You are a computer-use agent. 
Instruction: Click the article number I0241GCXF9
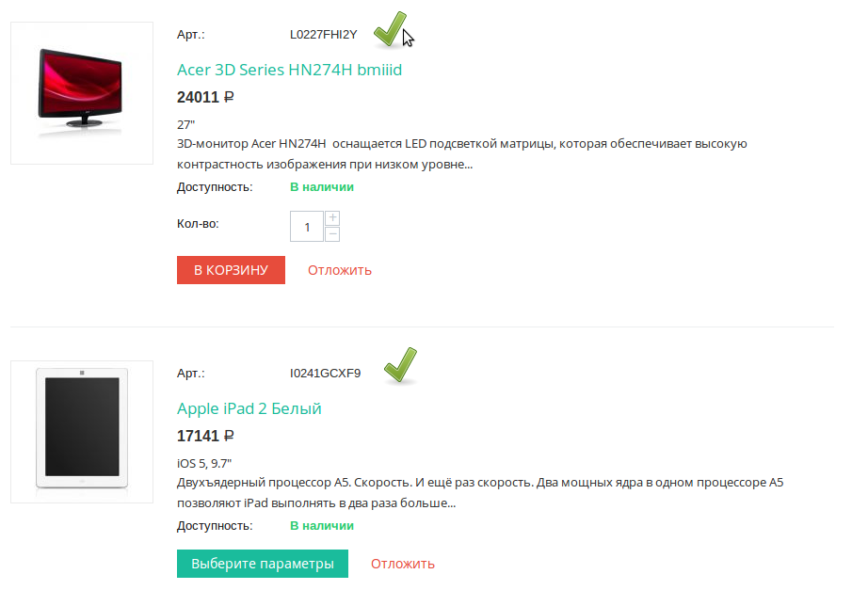tap(325, 373)
